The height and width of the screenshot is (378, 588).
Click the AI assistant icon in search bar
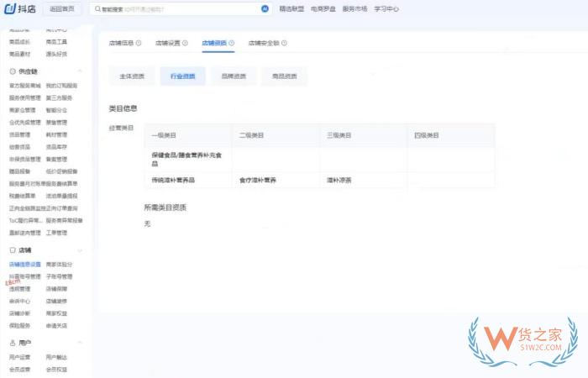pyautogui.click(x=265, y=8)
